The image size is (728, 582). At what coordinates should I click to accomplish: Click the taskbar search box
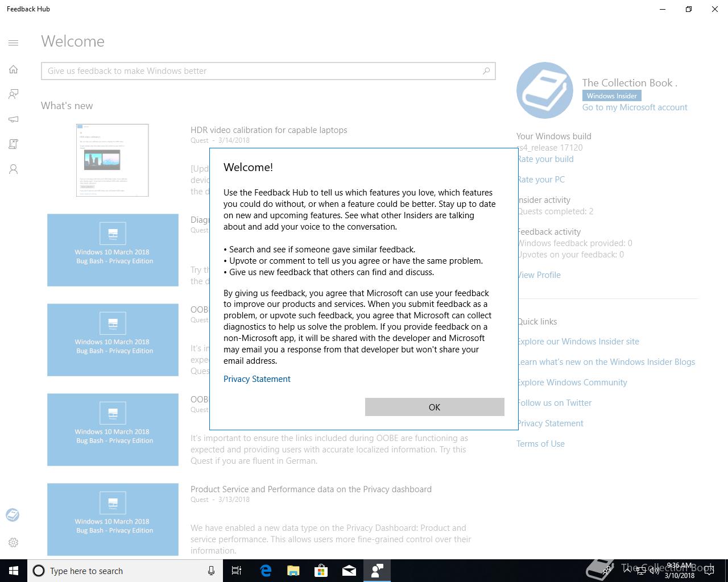pos(124,571)
